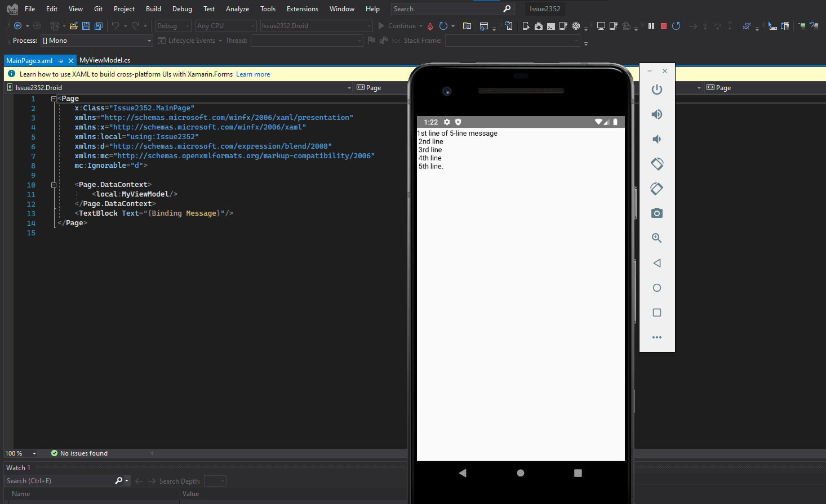Power off the emulator via power icon

[656, 89]
